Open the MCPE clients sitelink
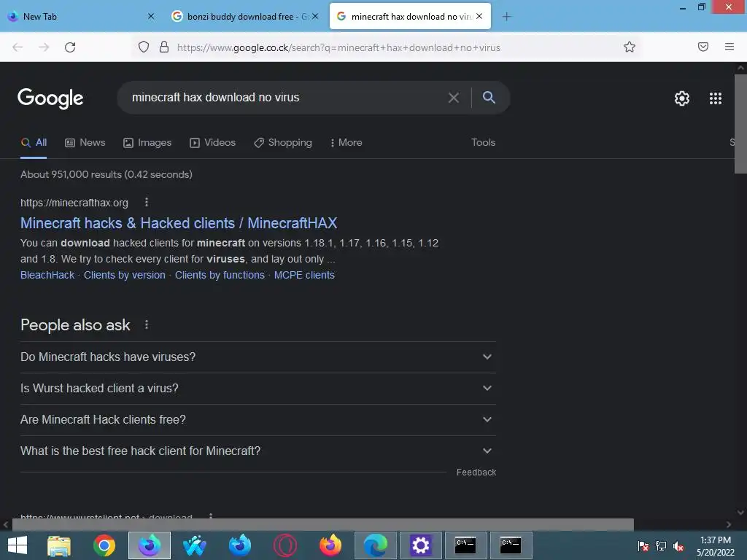The height and width of the screenshot is (560, 747). pyautogui.click(x=304, y=275)
